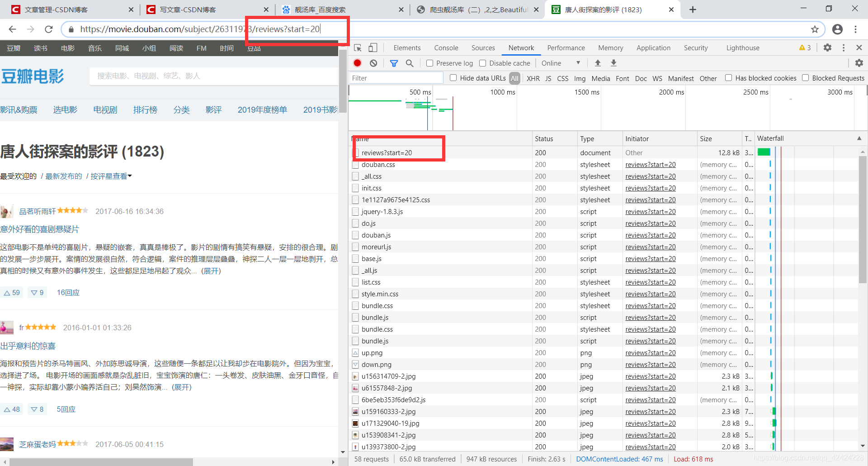Viewport: 868px width, 466px height.
Task: Downvote the review by 品茗听雨轩
Action: point(37,293)
